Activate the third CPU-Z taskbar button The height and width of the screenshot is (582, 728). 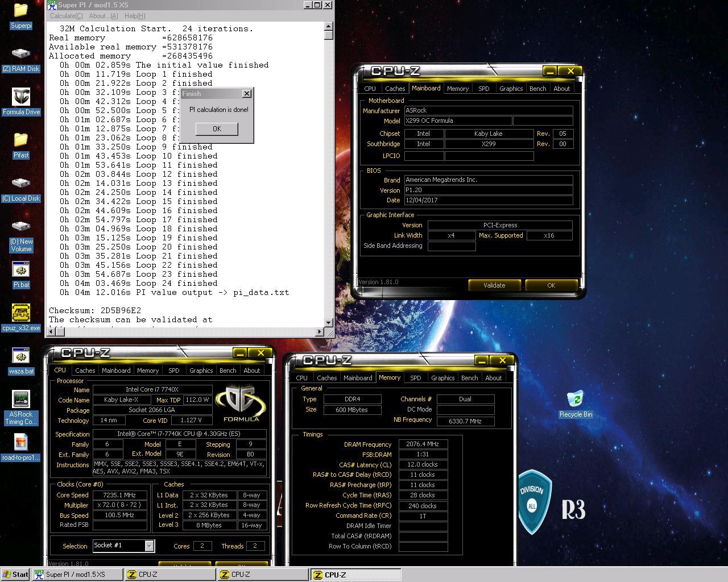tap(355, 575)
